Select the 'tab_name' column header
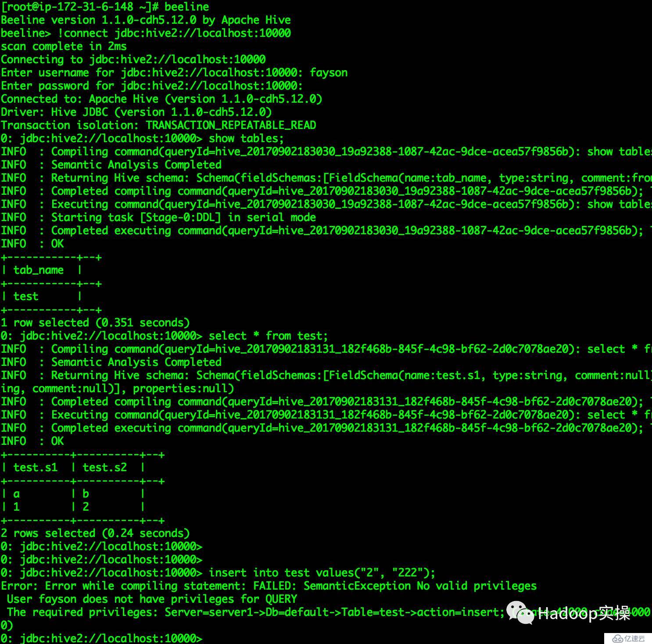 tap(39, 270)
